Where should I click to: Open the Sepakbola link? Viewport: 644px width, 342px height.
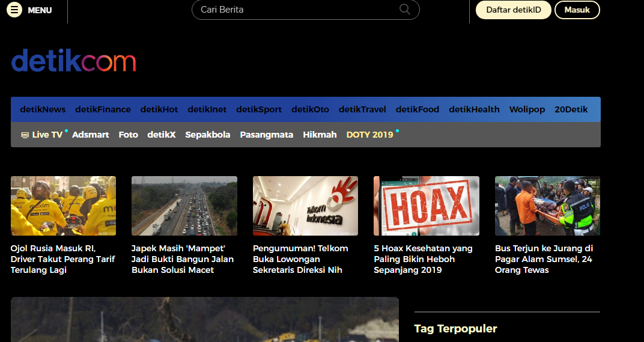[x=207, y=135]
